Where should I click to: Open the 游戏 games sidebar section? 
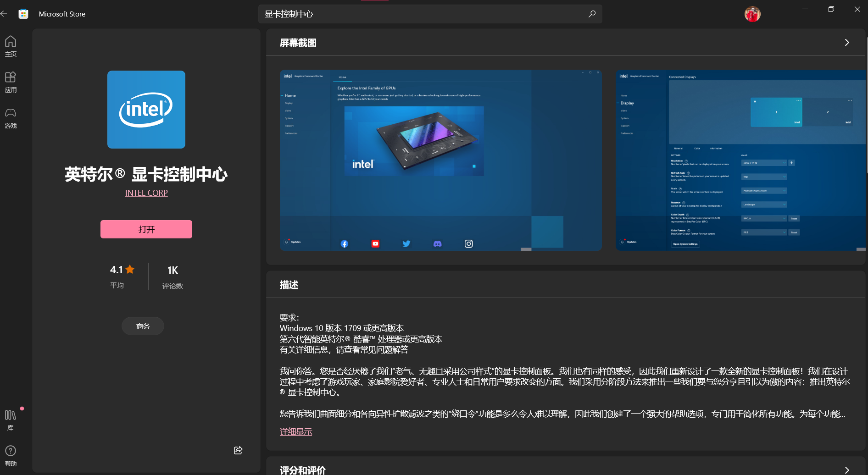pyautogui.click(x=11, y=118)
